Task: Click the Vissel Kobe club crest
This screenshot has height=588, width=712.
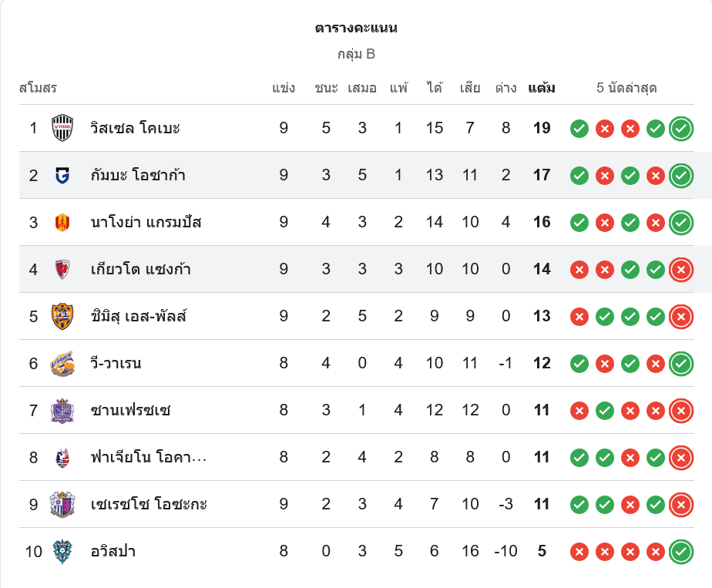Action: (62, 128)
